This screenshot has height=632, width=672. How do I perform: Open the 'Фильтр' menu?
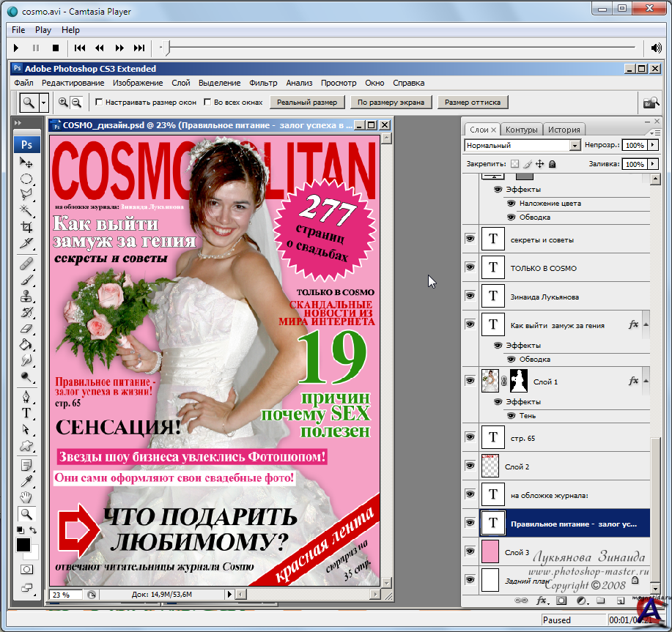tap(263, 83)
